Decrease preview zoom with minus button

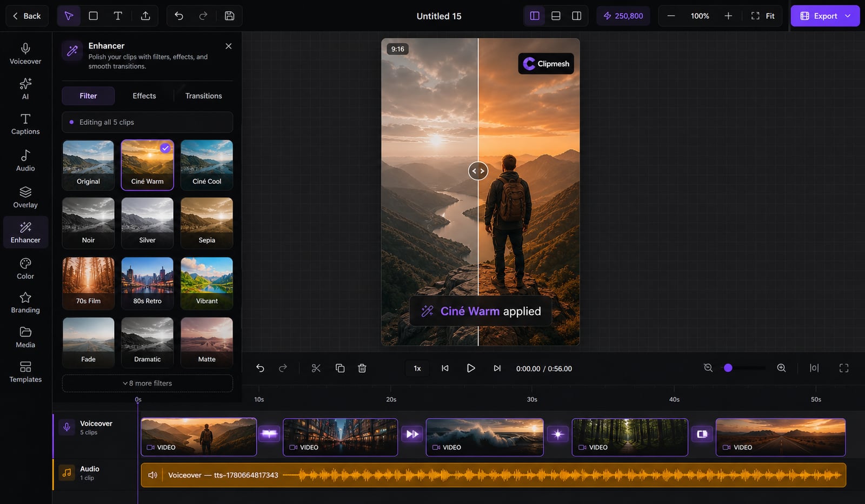click(x=671, y=16)
